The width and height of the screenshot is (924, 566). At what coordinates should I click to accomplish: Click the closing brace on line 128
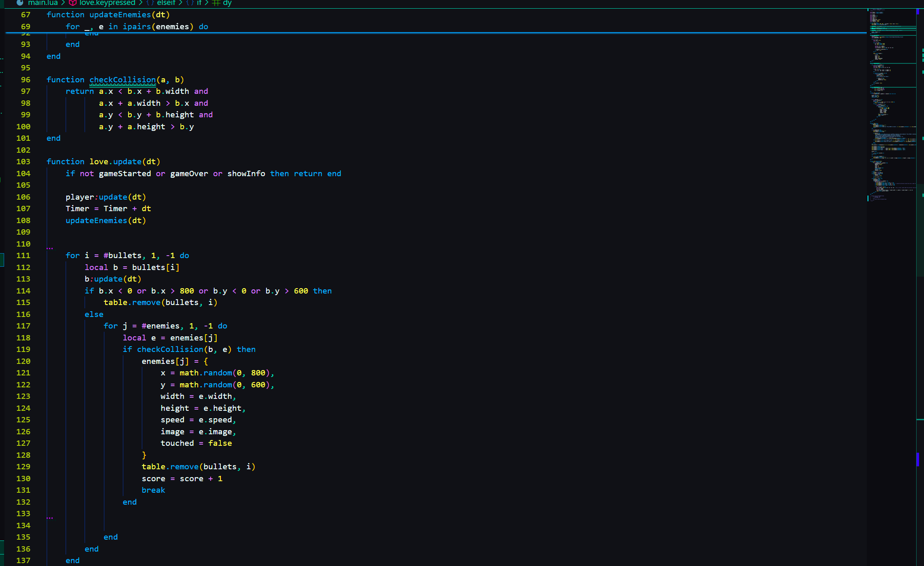coord(144,455)
